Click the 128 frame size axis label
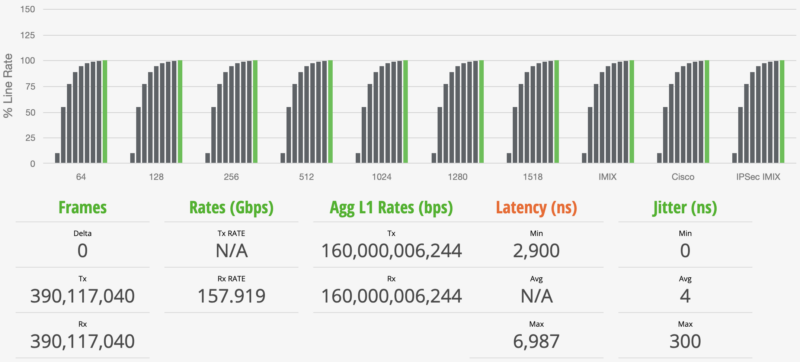The height and width of the screenshot is (362, 800). coord(156,178)
